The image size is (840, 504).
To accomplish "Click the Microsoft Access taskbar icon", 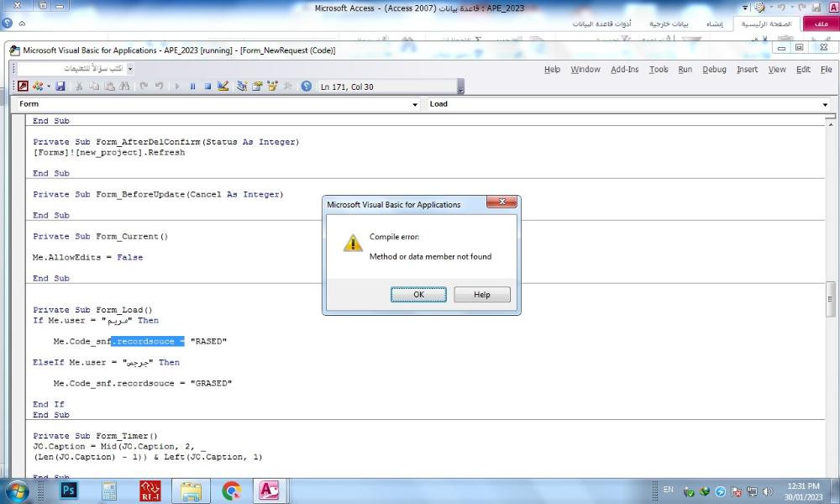I will tap(270, 491).
